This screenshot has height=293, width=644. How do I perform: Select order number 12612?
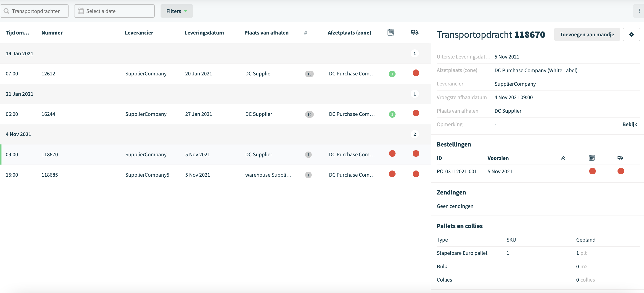[x=48, y=74]
